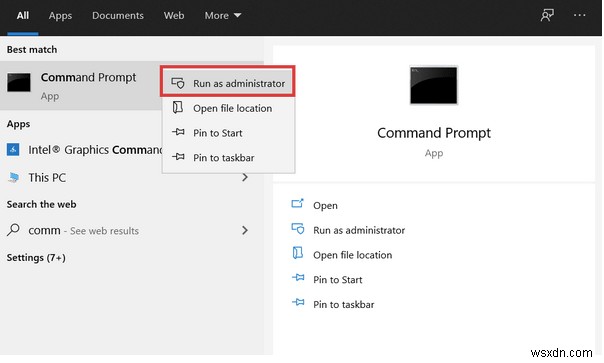The width and height of the screenshot is (604, 363).
Task: Click Pin to taskbar in details pane
Action: coord(344,304)
